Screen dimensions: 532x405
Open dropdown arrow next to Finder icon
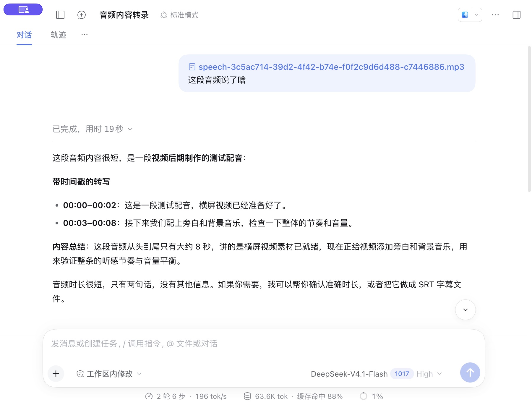(x=477, y=15)
